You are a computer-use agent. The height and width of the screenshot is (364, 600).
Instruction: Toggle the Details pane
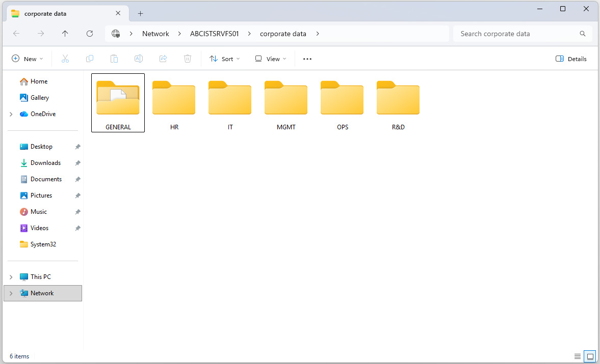click(x=571, y=59)
